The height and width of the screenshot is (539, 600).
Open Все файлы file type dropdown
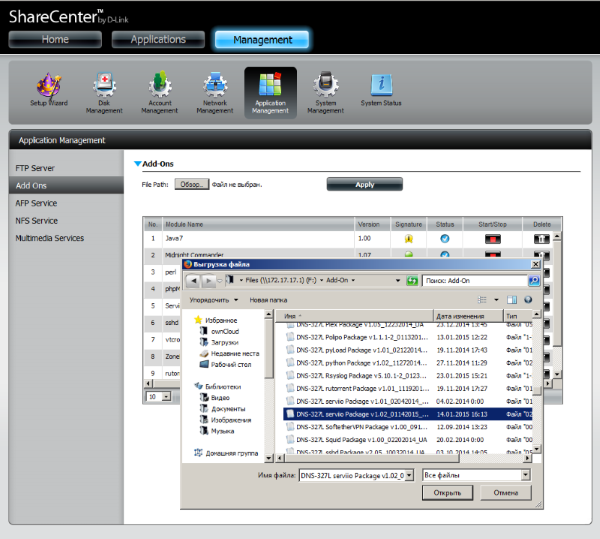525,475
